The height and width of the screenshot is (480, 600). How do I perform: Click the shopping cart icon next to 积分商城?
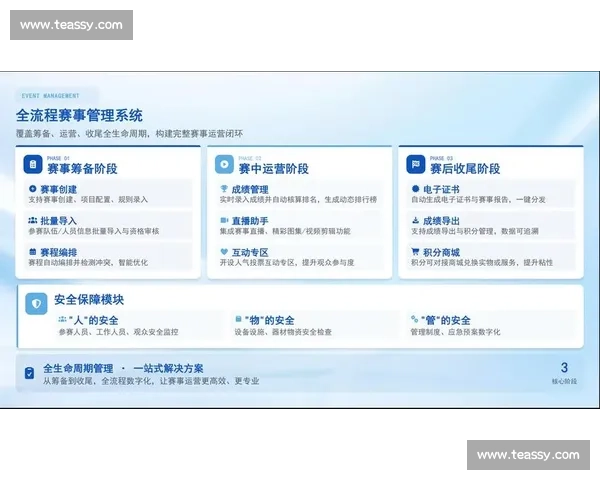tap(415, 252)
